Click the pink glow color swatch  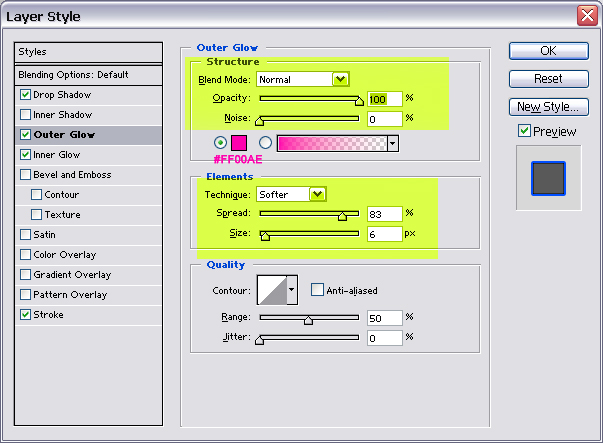coord(241,143)
